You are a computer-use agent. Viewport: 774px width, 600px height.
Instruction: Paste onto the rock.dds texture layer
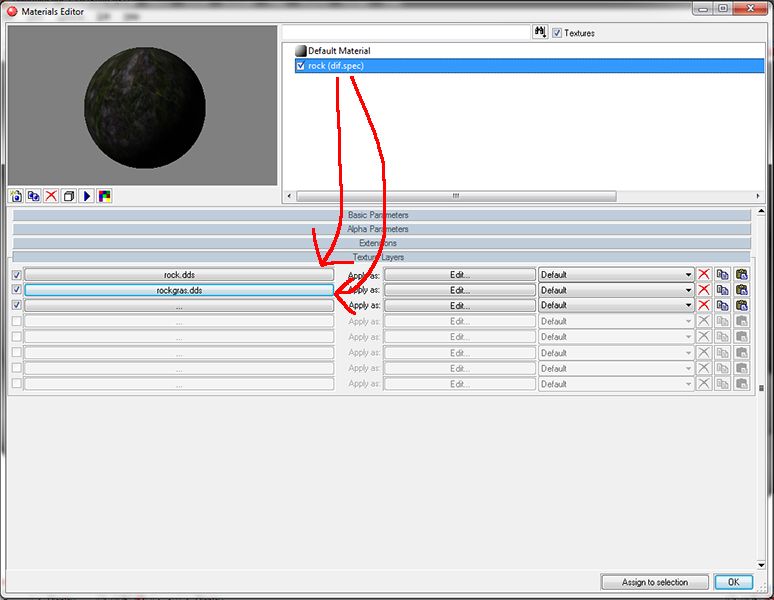pos(741,274)
